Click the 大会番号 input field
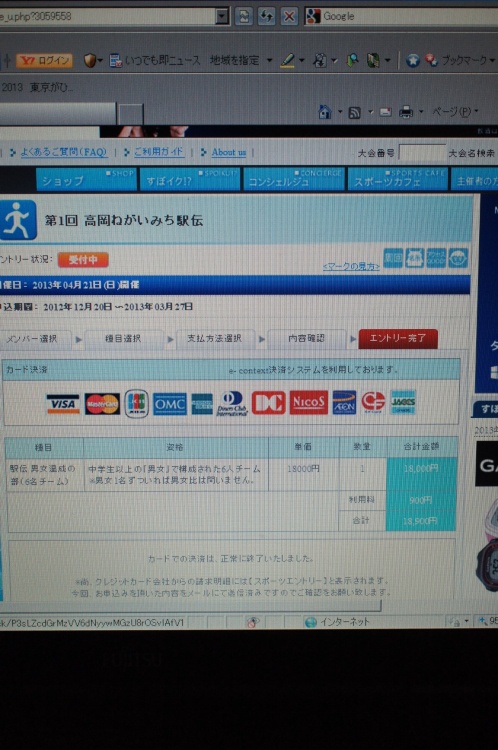The image size is (498, 750). 422,153
